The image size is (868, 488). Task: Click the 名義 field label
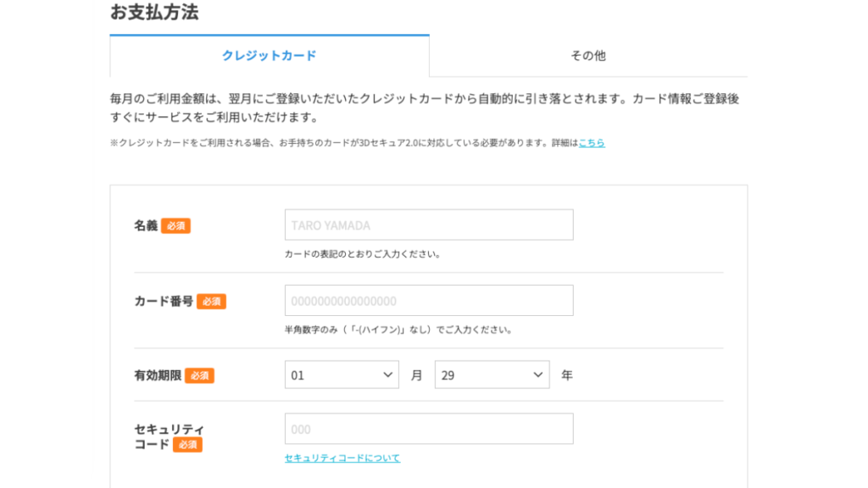pos(146,226)
